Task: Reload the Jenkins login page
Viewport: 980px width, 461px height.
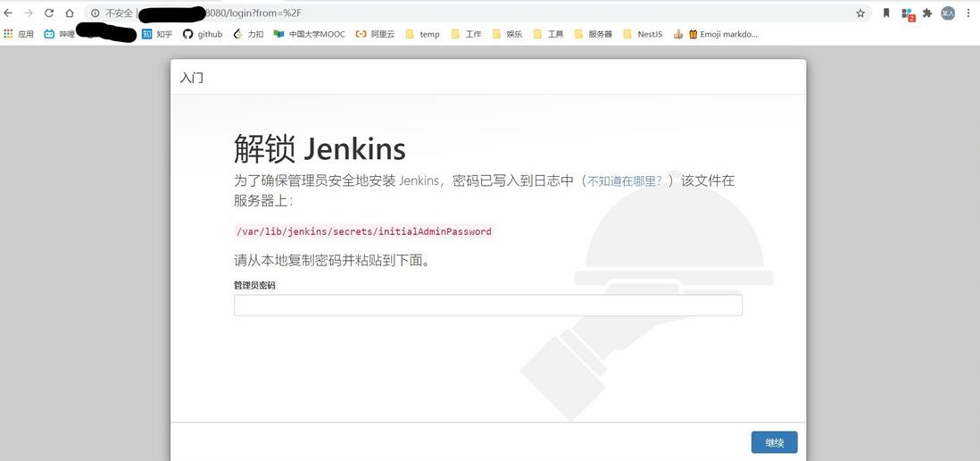Action: pos(49,13)
